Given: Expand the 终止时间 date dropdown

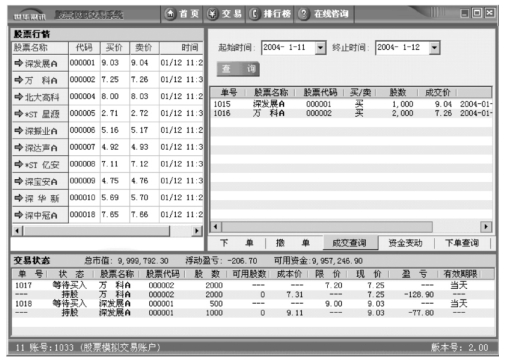Looking at the screenshot, I should 434,48.
